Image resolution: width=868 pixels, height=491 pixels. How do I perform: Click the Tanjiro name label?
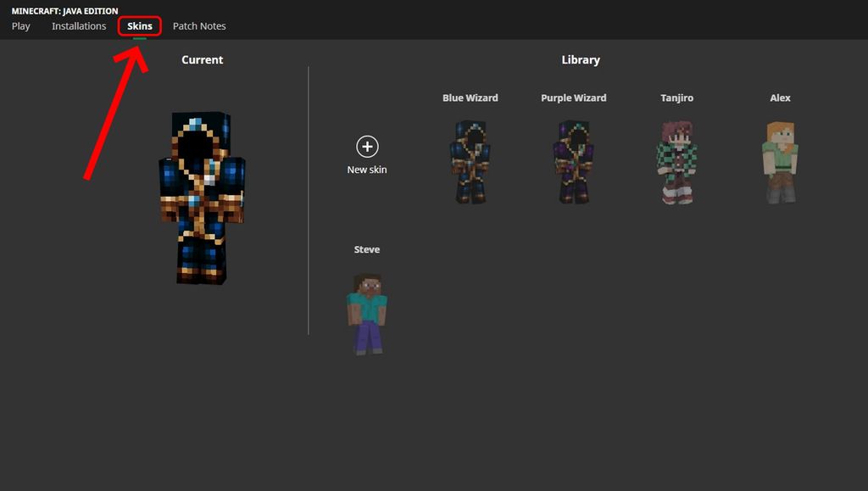point(676,98)
